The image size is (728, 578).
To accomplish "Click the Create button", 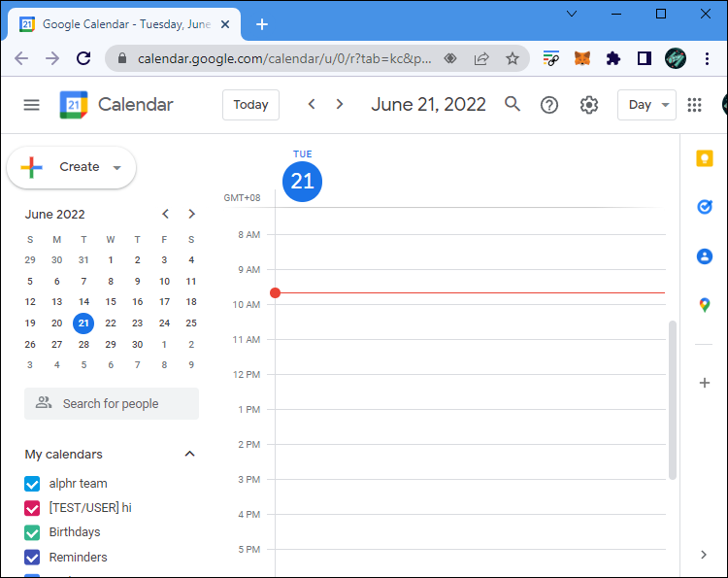I will pyautogui.click(x=71, y=167).
